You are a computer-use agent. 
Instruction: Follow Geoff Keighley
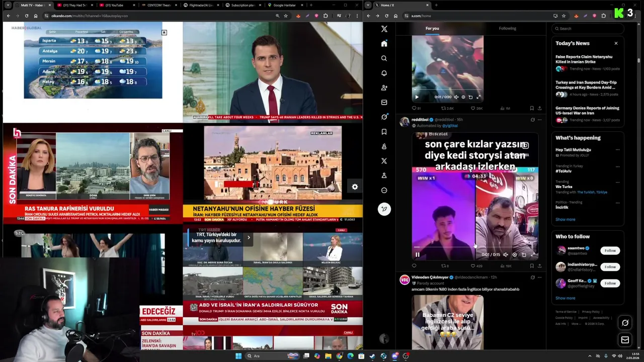(x=610, y=283)
